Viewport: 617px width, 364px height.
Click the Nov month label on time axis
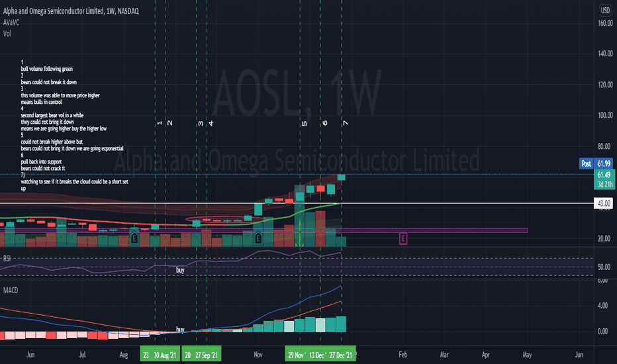point(258,355)
